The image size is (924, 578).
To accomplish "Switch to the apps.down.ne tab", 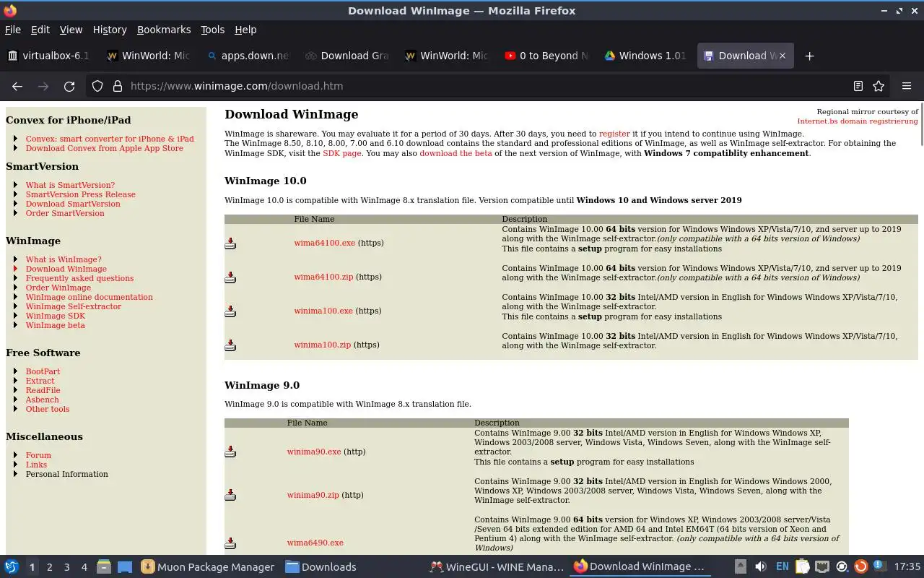I will 248,56.
